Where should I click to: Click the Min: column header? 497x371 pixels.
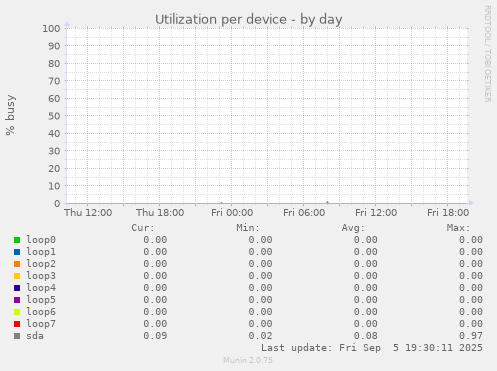pyautogui.click(x=248, y=228)
